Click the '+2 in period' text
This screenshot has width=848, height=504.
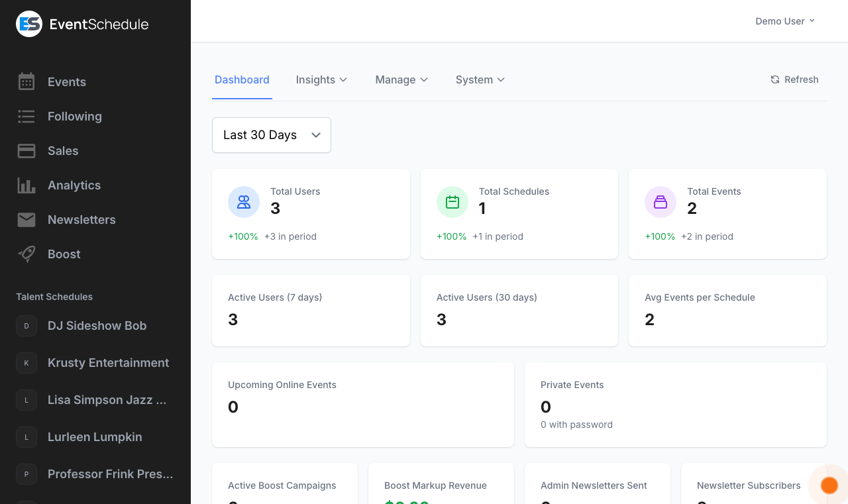click(x=707, y=236)
